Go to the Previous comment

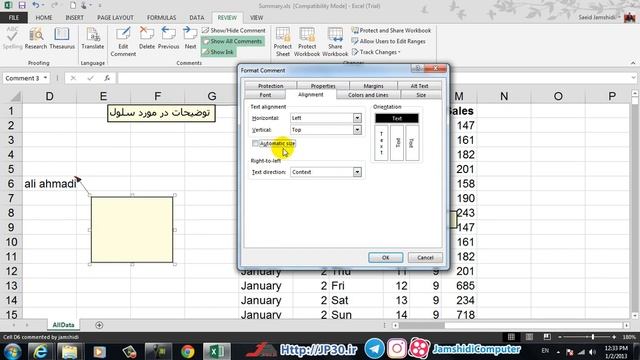(168, 38)
